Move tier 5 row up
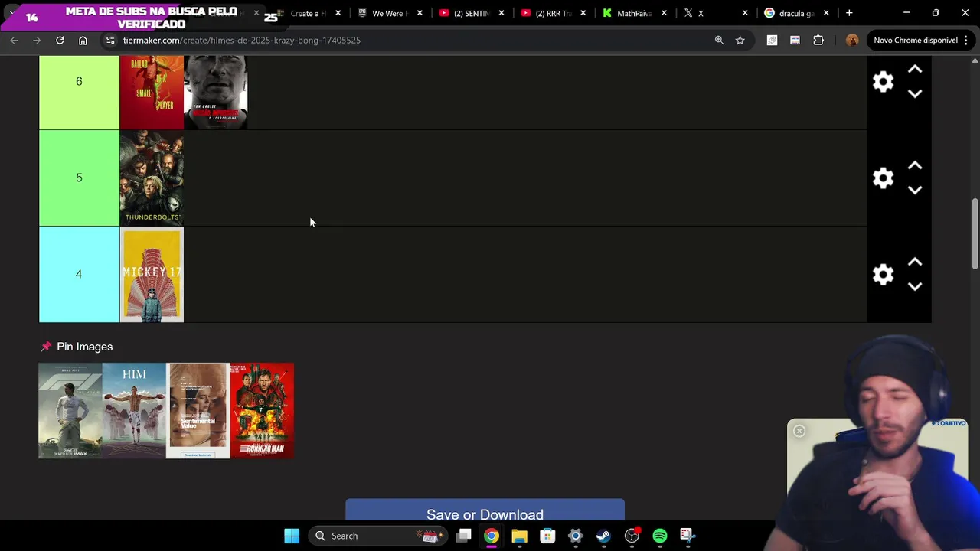 (915, 166)
